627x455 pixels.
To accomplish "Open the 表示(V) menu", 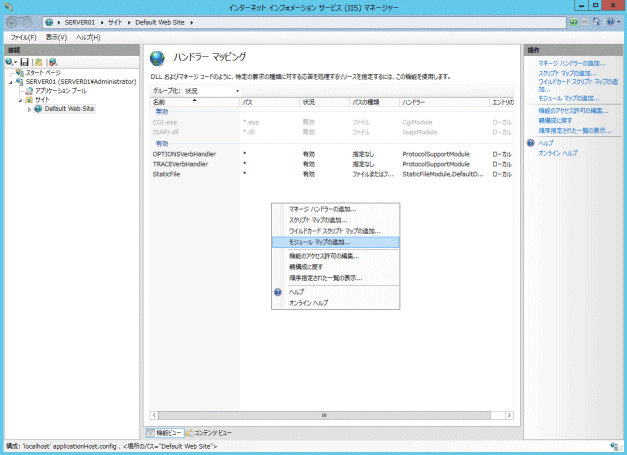I will point(56,37).
